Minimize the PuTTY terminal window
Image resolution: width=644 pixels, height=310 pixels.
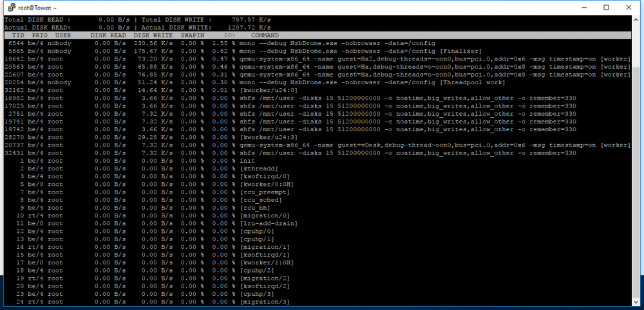tap(583, 7)
